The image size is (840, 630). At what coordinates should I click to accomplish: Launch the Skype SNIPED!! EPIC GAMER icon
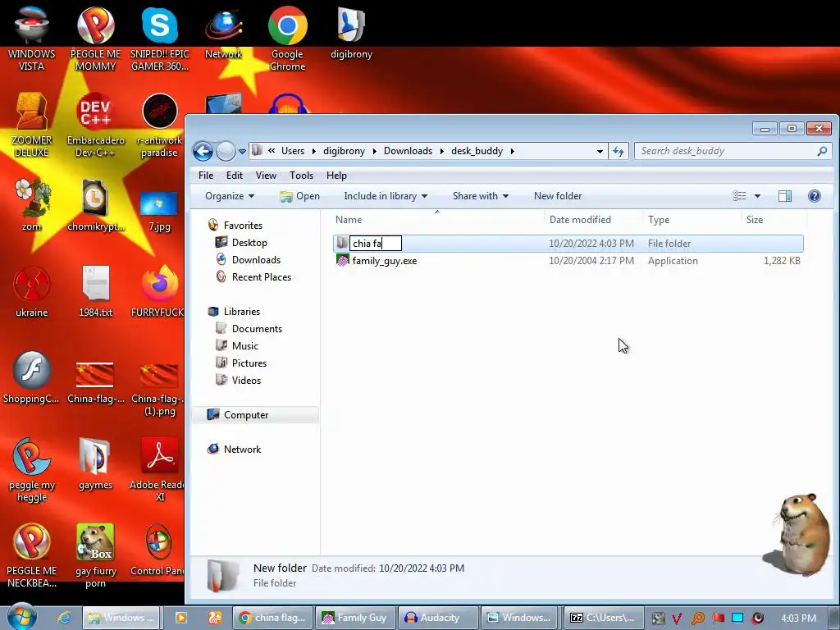point(160,38)
